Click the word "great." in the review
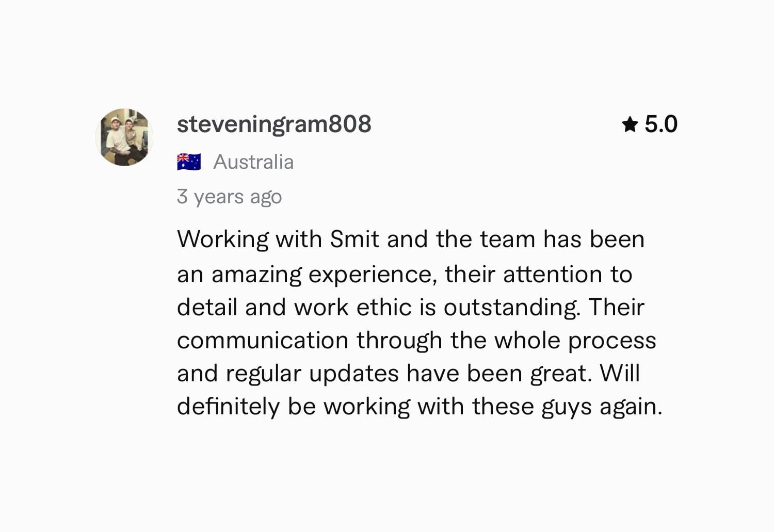774x532 pixels. pyautogui.click(x=561, y=374)
